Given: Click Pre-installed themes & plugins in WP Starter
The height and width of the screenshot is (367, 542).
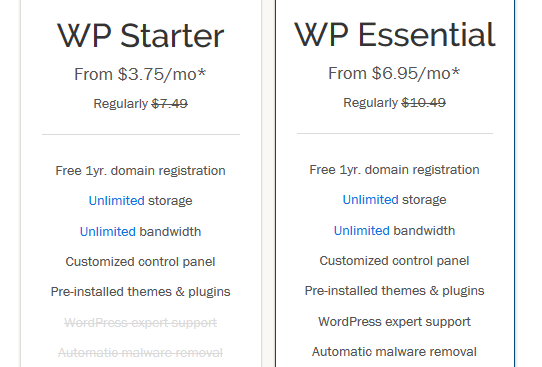Looking at the screenshot, I should coord(140,292).
